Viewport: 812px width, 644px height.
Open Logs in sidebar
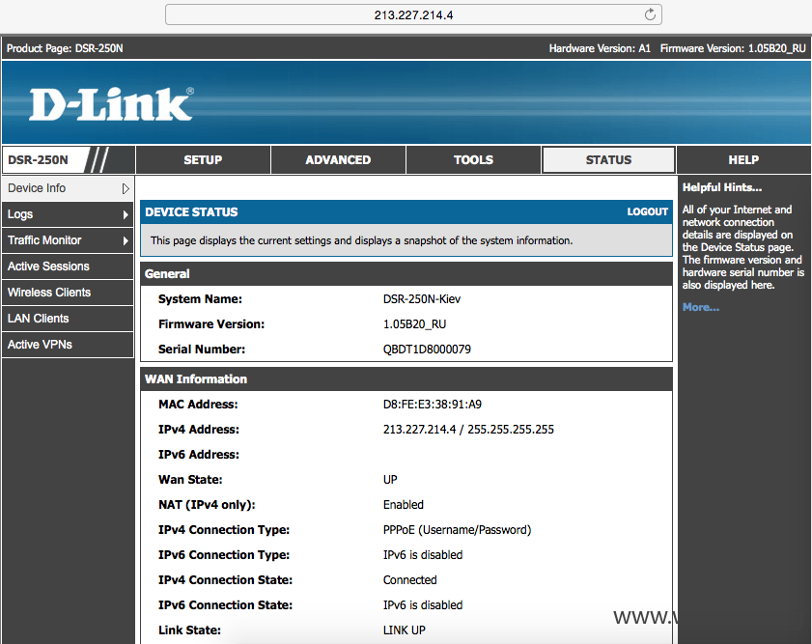tap(68, 214)
